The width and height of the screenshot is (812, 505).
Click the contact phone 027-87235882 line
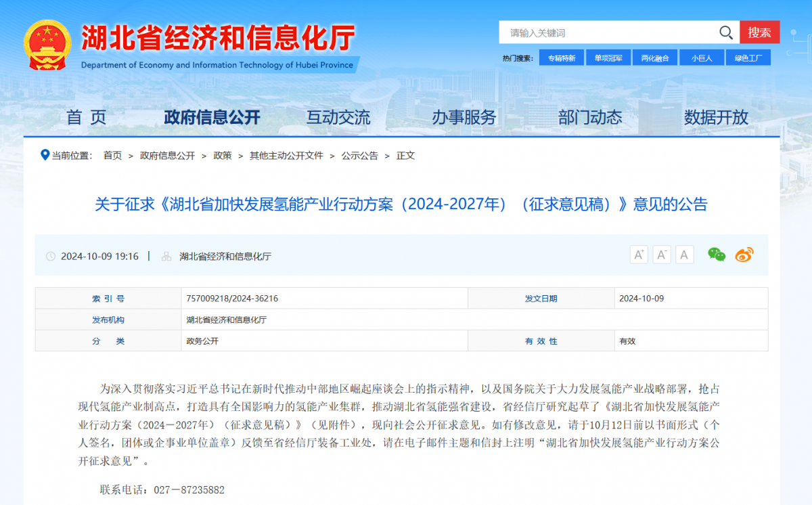pos(162,489)
